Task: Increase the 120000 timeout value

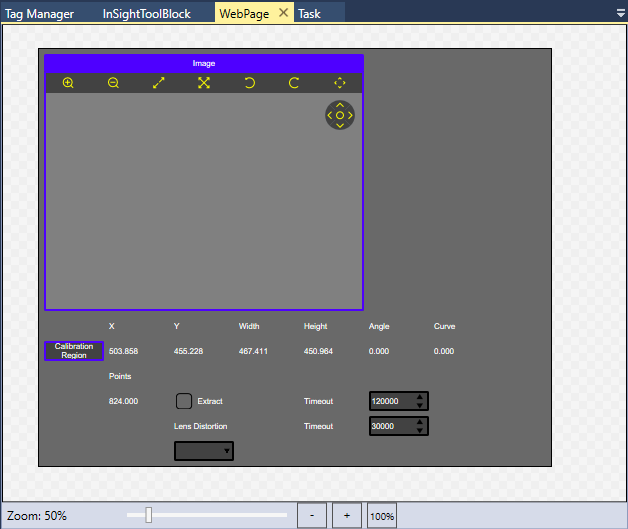Action: 420,396
